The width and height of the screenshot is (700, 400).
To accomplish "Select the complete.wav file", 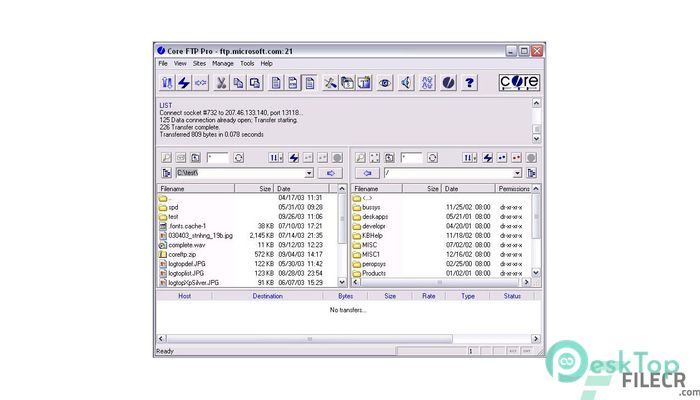I will pos(187,245).
